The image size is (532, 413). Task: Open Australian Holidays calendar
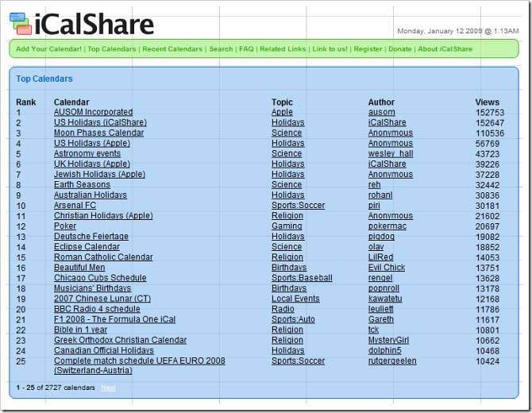(91, 195)
